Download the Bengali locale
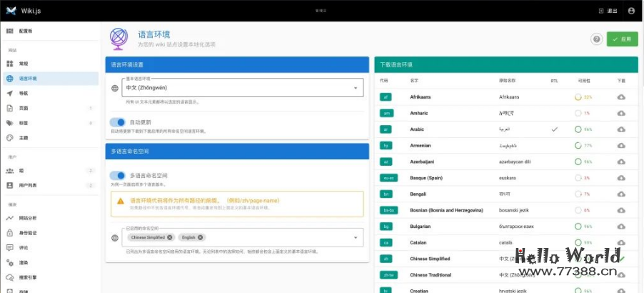 click(x=621, y=194)
